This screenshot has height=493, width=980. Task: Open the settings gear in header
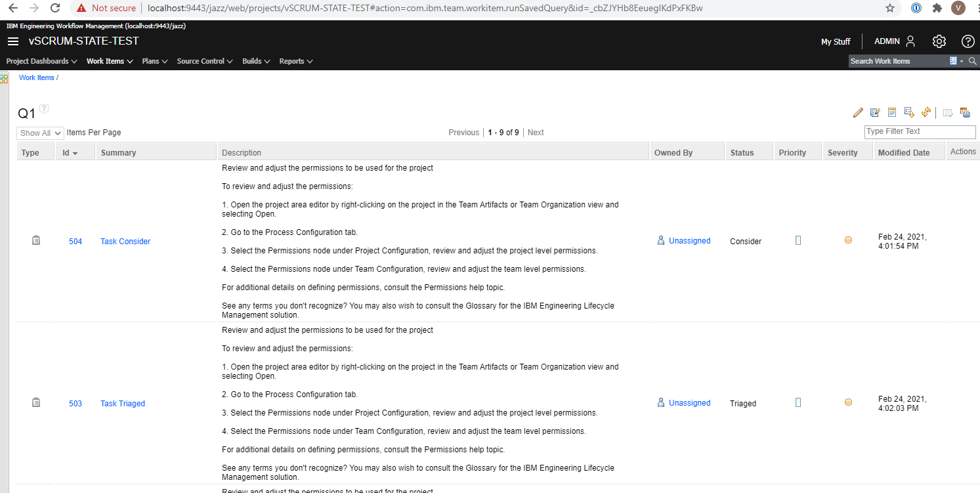939,41
